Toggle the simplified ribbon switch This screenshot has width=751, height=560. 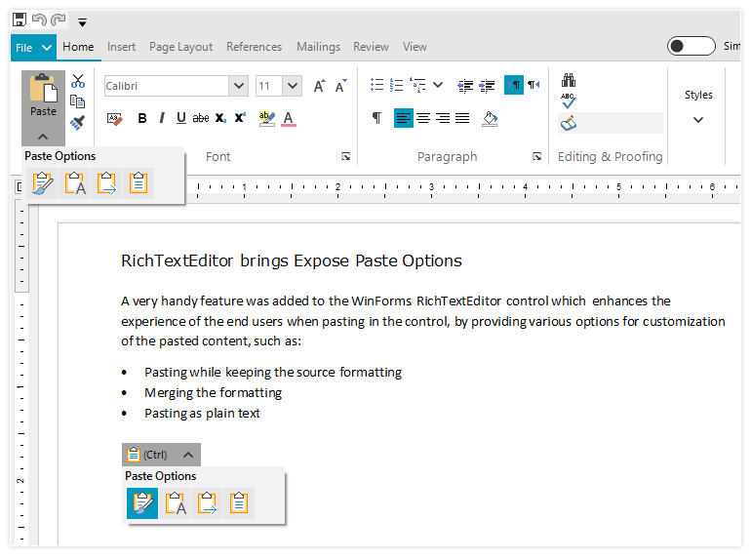tap(692, 47)
